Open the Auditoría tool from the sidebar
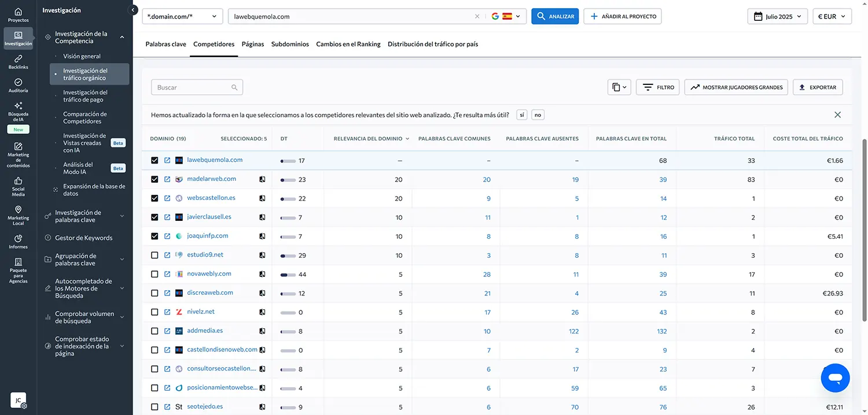 click(x=18, y=86)
